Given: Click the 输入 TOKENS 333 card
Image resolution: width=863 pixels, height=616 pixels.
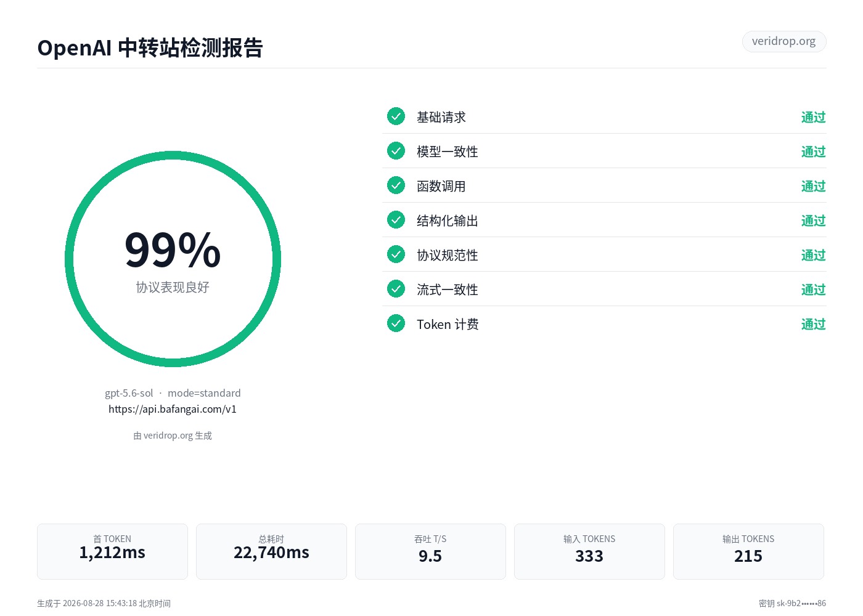Looking at the screenshot, I should coord(589,551).
